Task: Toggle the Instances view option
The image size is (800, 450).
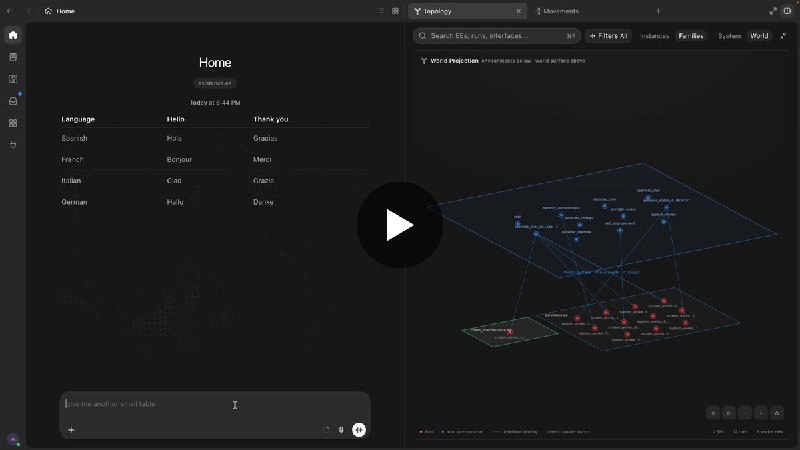Action: click(x=655, y=36)
